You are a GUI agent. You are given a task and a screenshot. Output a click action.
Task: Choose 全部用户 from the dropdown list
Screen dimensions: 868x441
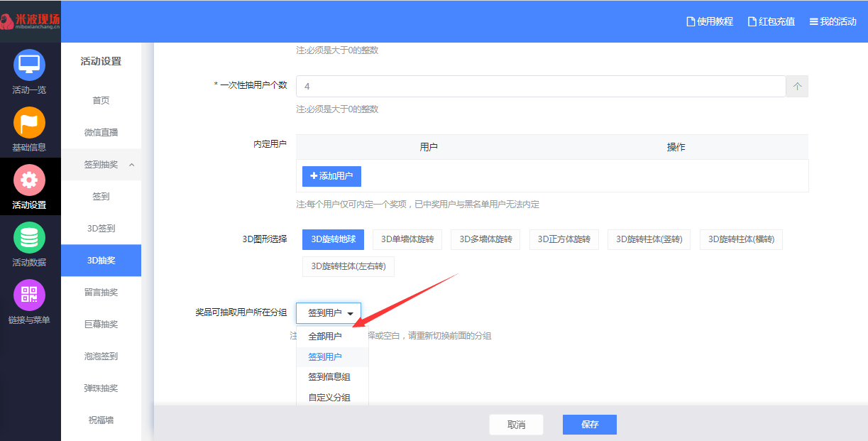coord(325,337)
